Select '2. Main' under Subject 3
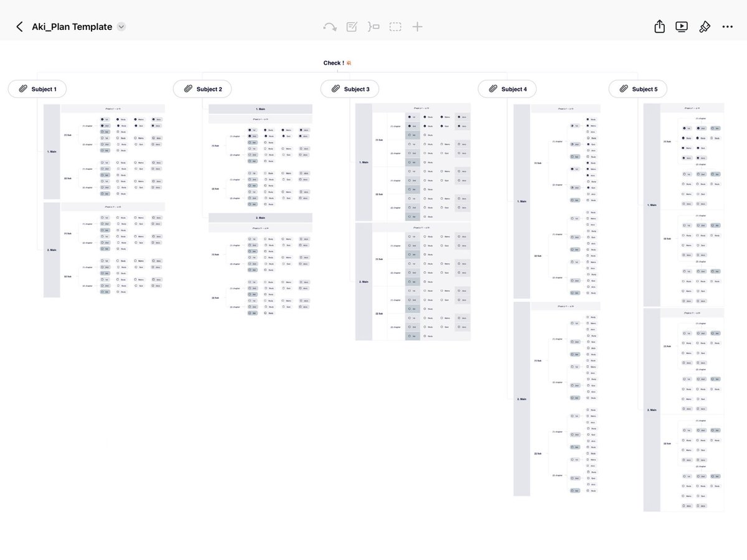 pyautogui.click(x=364, y=282)
